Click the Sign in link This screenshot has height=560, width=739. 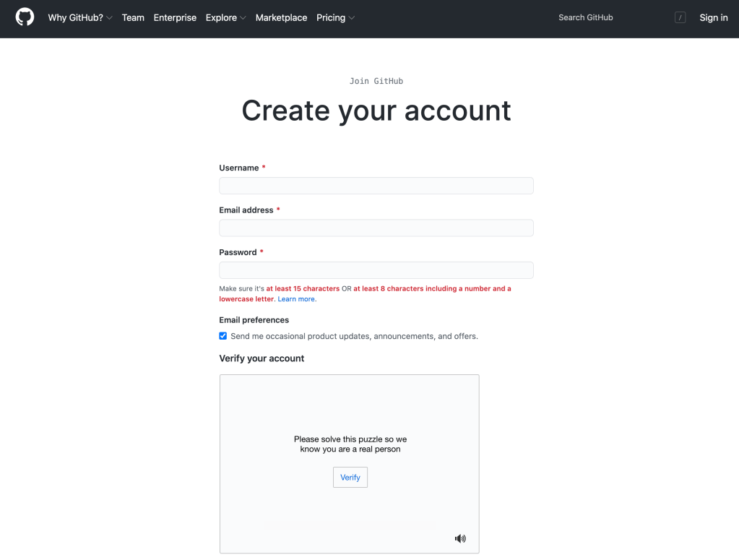713,18
